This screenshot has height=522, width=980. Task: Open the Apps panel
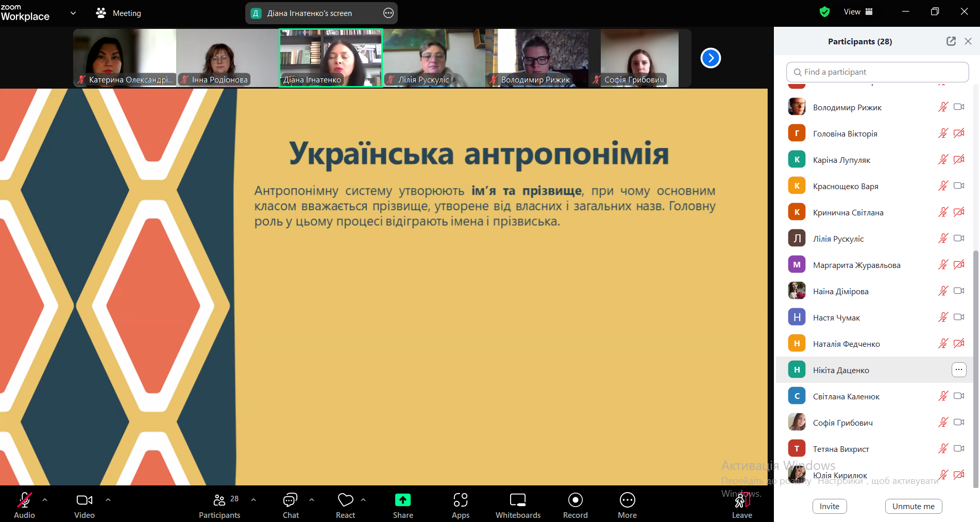pyautogui.click(x=460, y=500)
